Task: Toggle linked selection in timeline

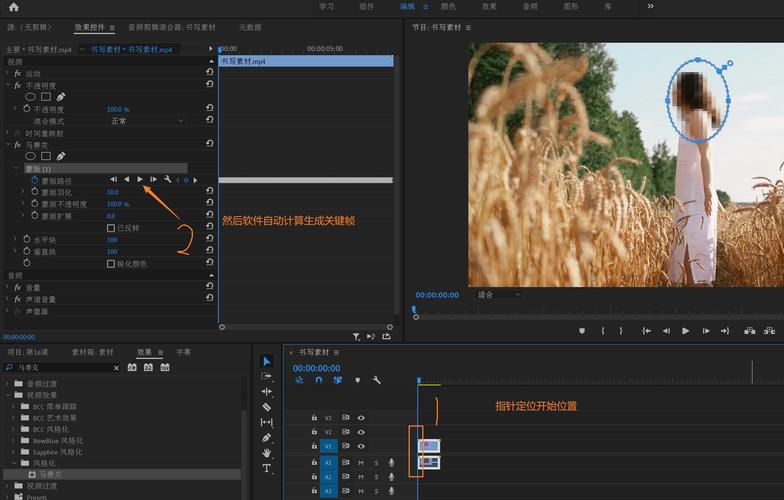Action: [338, 380]
